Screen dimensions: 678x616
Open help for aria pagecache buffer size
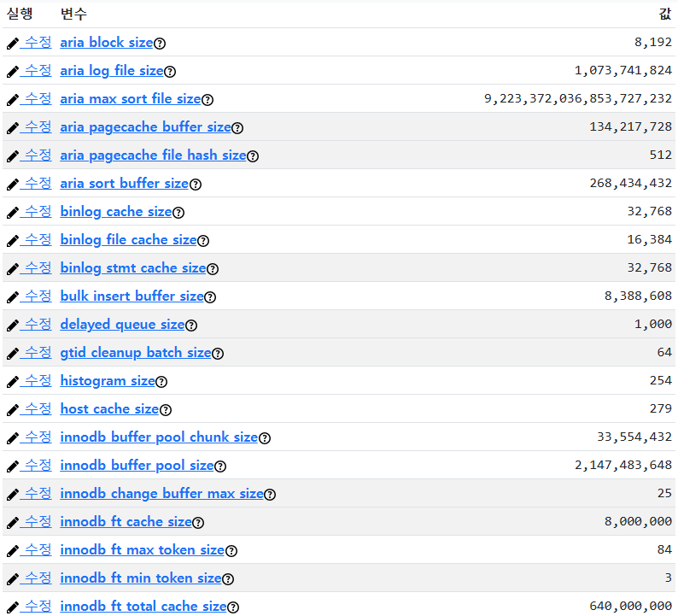pos(237,128)
